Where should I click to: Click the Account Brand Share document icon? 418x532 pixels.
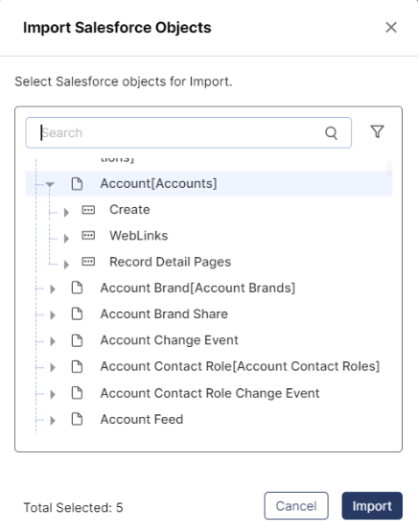[x=77, y=313]
